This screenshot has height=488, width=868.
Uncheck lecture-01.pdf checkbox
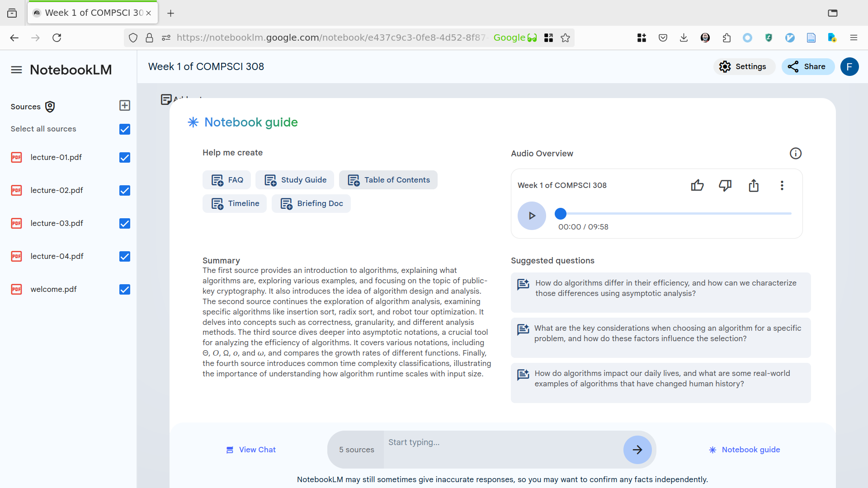coord(125,157)
